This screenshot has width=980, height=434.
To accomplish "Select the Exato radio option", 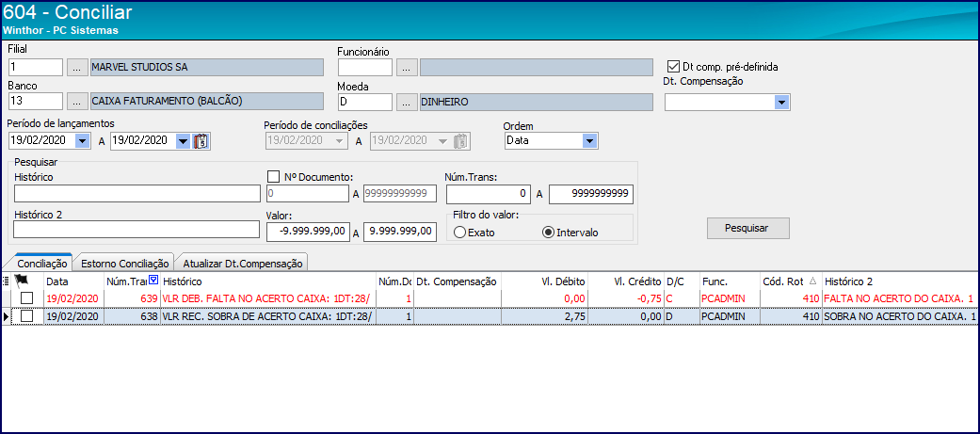I will [x=459, y=233].
